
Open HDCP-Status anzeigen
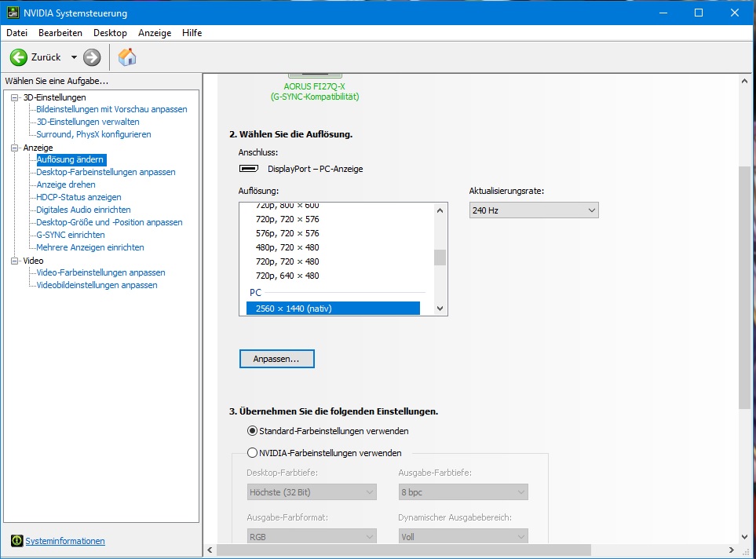(x=79, y=197)
